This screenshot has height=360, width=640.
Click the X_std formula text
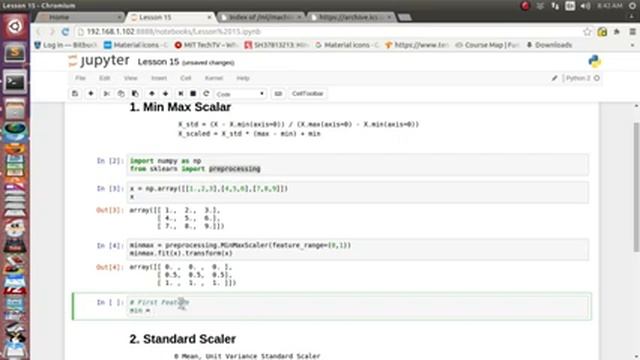coord(298,124)
